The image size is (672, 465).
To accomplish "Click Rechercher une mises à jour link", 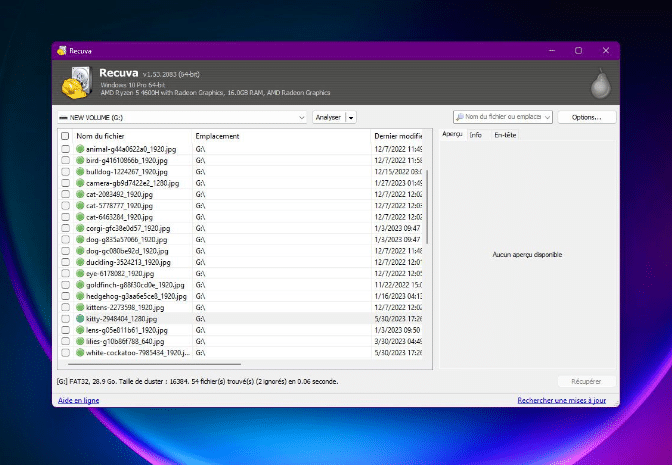I will coord(561,400).
